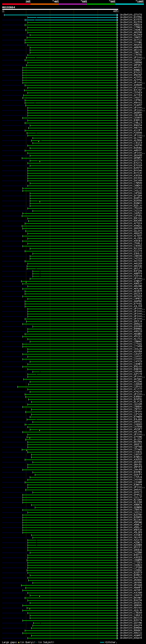Click the UniRef100_C5TKE9 label
Viewport: 146px width, 644px height.
point(131,93)
